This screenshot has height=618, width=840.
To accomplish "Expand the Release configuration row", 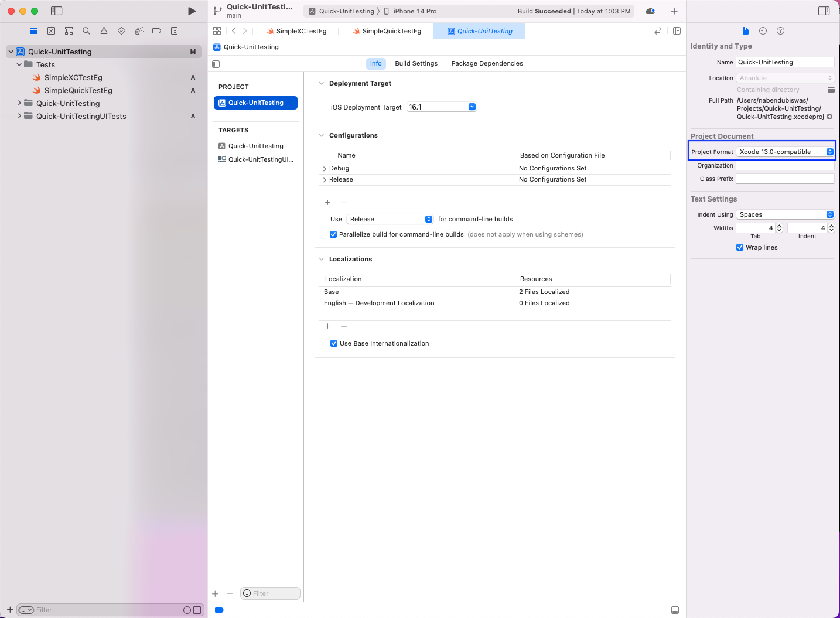I will pos(325,180).
